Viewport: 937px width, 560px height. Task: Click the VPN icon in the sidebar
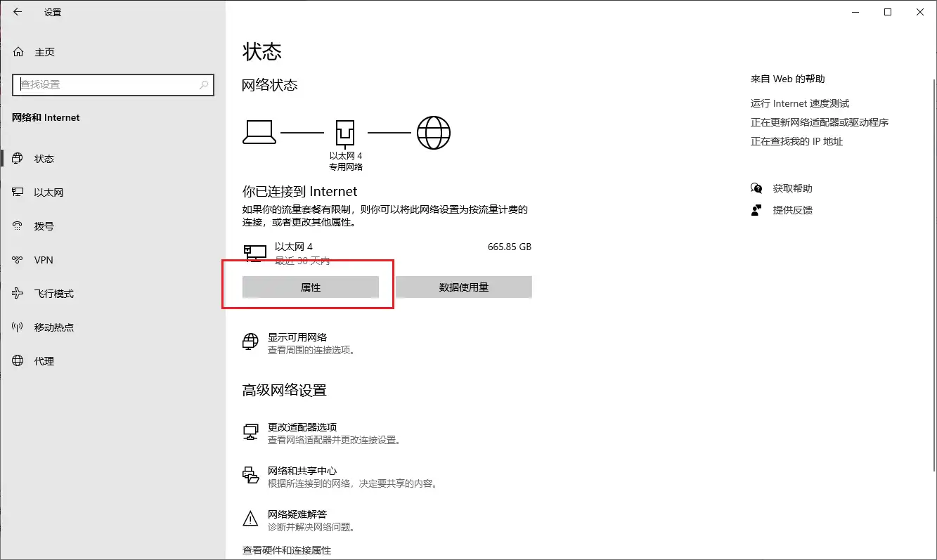coord(18,260)
